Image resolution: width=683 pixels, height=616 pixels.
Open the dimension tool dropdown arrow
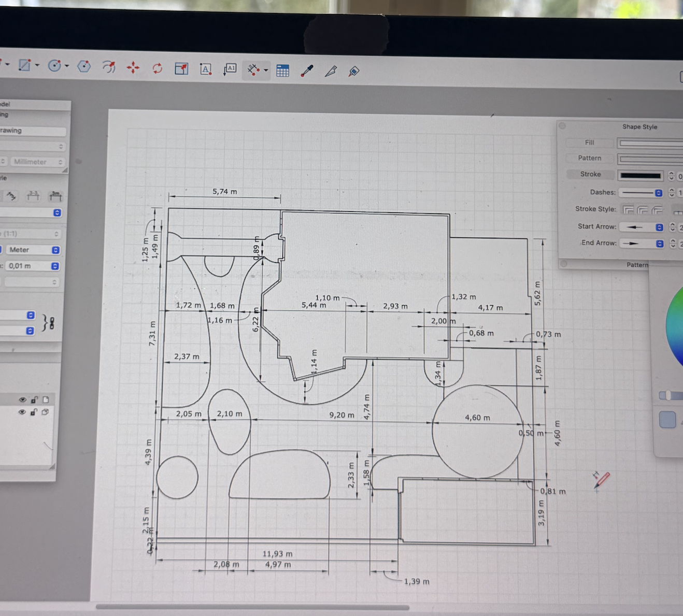[x=266, y=70]
